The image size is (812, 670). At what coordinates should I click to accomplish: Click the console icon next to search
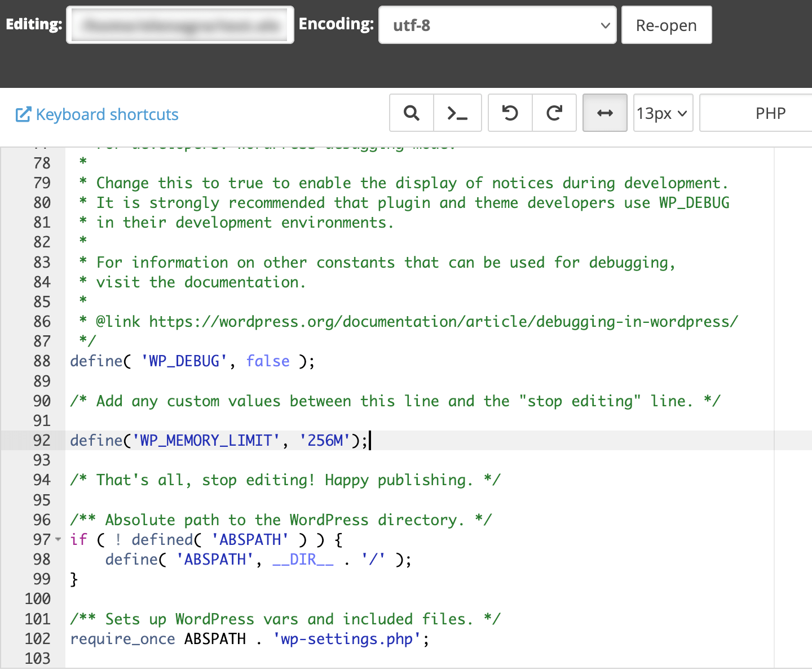457,113
